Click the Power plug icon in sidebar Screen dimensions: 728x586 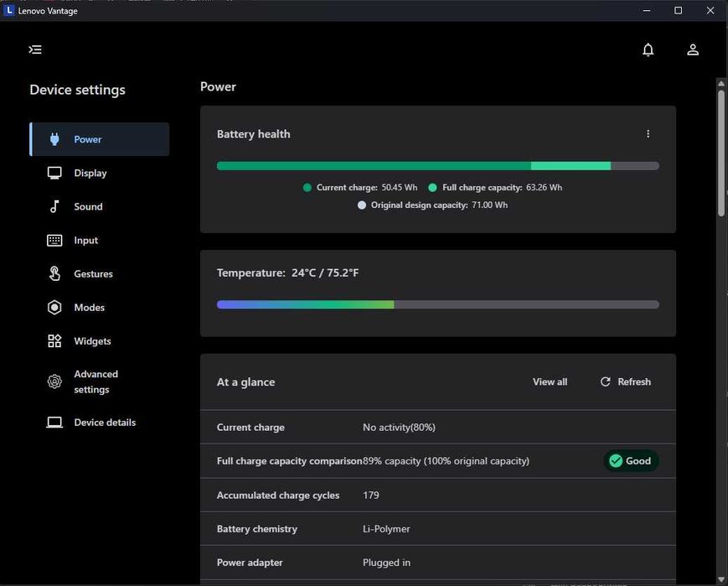pyautogui.click(x=54, y=139)
